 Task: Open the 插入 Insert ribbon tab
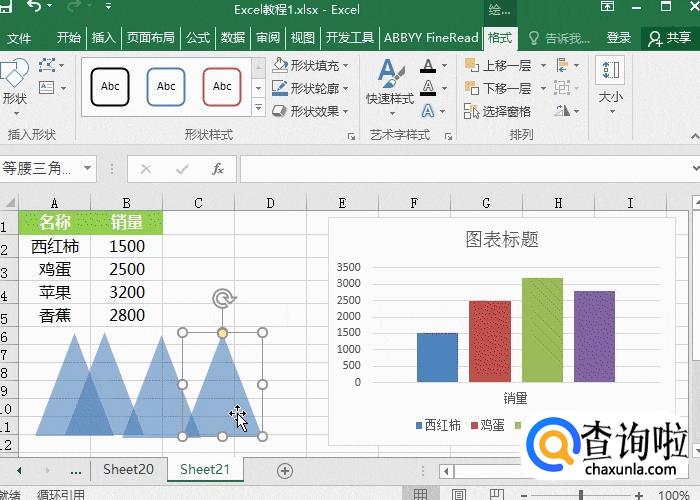click(x=103, y=38)
